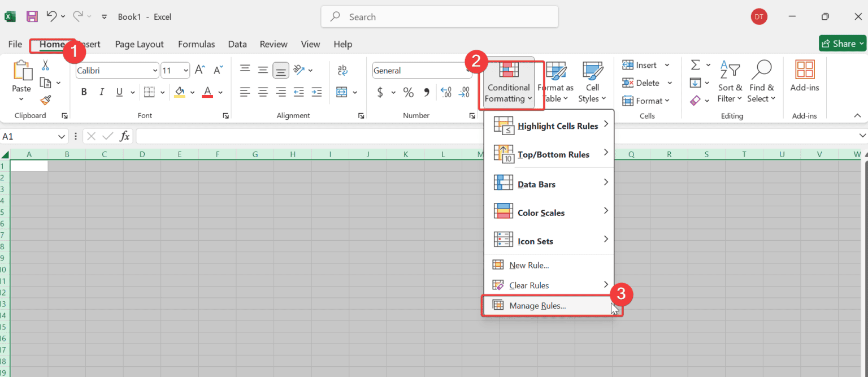Open the Name Box dropdown arrow
Screen dimensions: 868x377
(62, 136)
